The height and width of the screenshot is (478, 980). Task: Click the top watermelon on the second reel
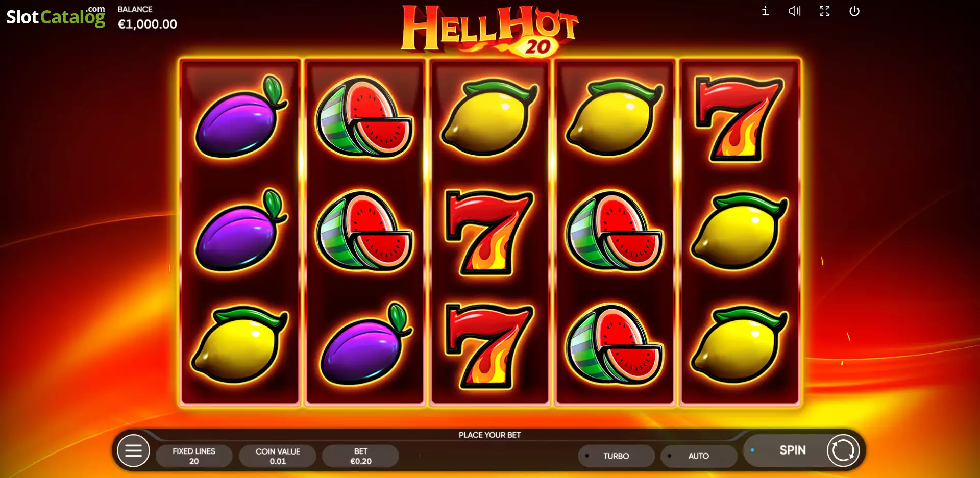(x=364, y=117)
